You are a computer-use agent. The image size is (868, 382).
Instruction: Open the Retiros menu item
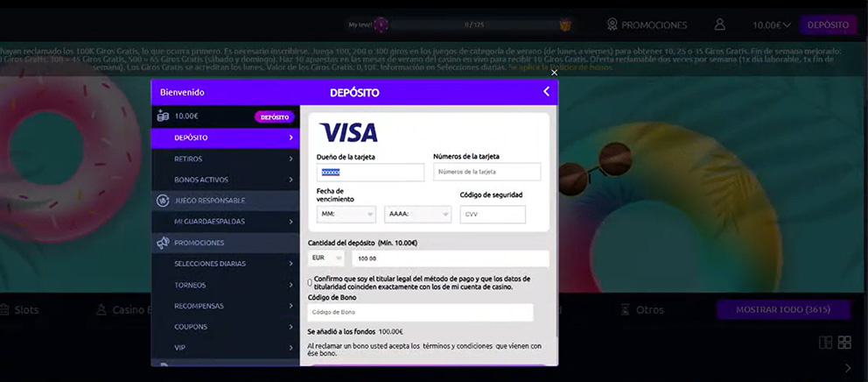tap(225, 159)
